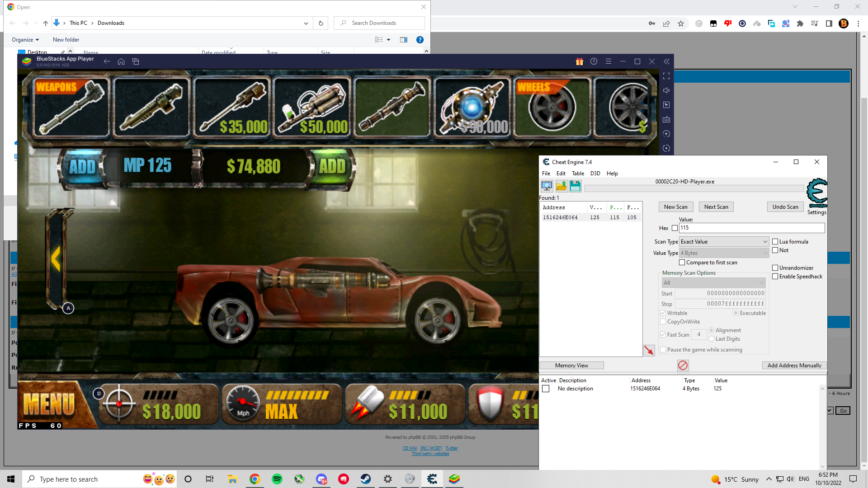Mute BlueStacks audio via speaker icon
The width and height of the screenshot is (868, 488).
[666, 90]
